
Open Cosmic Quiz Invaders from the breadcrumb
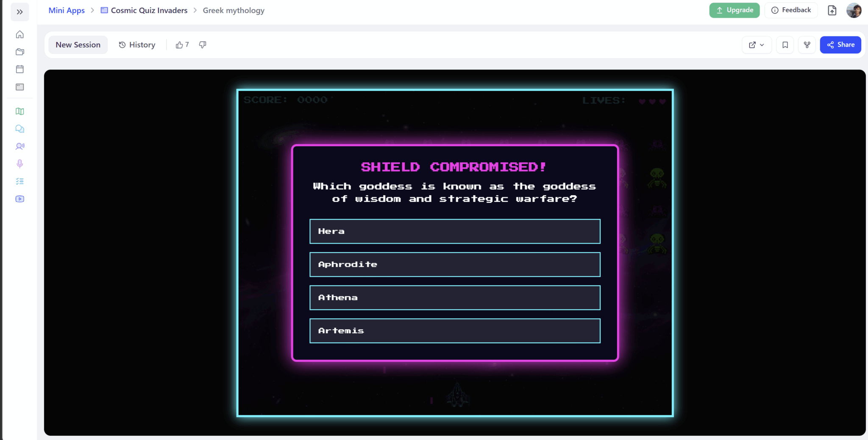[148, 10]
